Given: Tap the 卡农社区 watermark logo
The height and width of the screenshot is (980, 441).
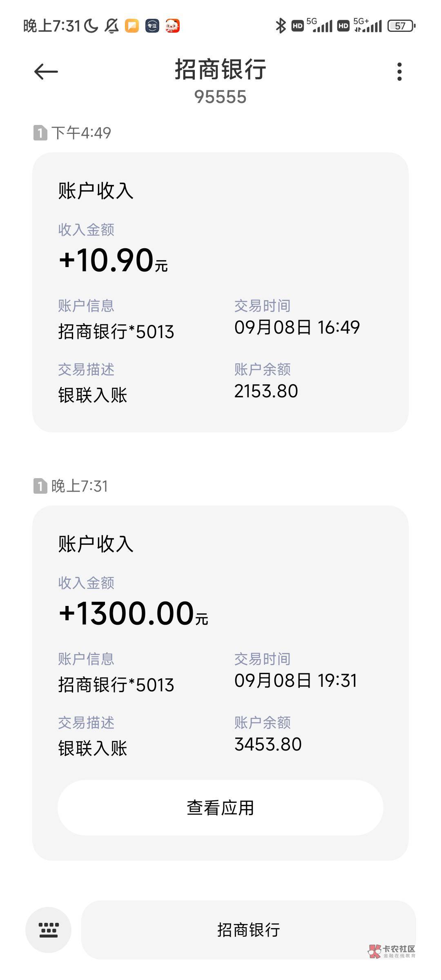Looking at the screenshot, I should pos(391,951).
